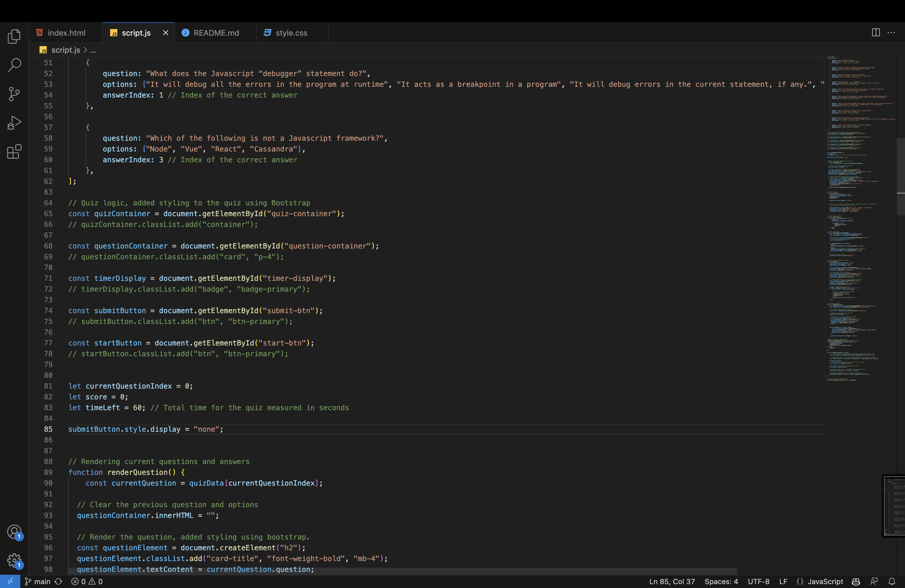Open the Explorer panel
This screenshot has width=905, height=588.
pyautogui.click(x=14, y=36)
